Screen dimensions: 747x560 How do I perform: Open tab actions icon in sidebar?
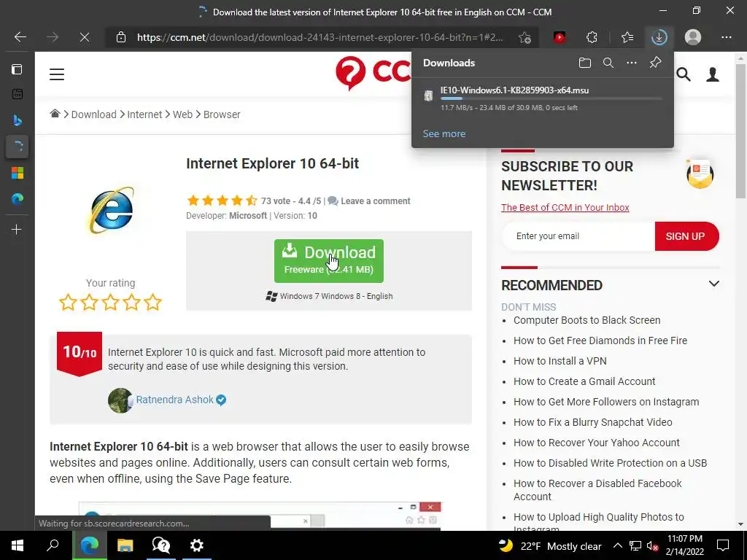pyautogui.click(x=18, y=69)
